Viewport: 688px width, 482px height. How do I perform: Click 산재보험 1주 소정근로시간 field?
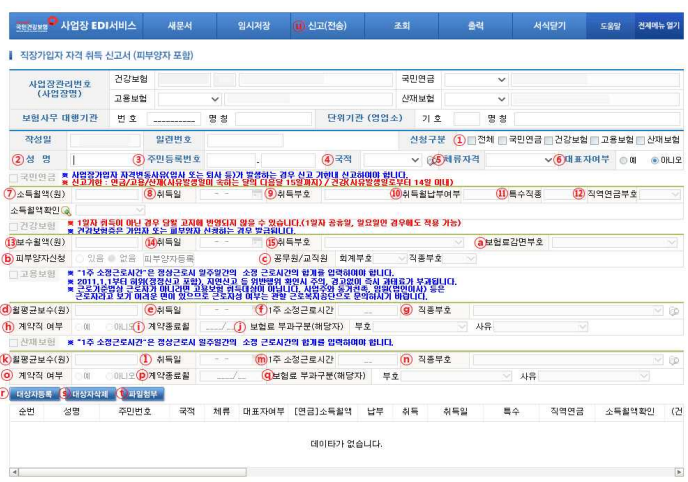368,360
